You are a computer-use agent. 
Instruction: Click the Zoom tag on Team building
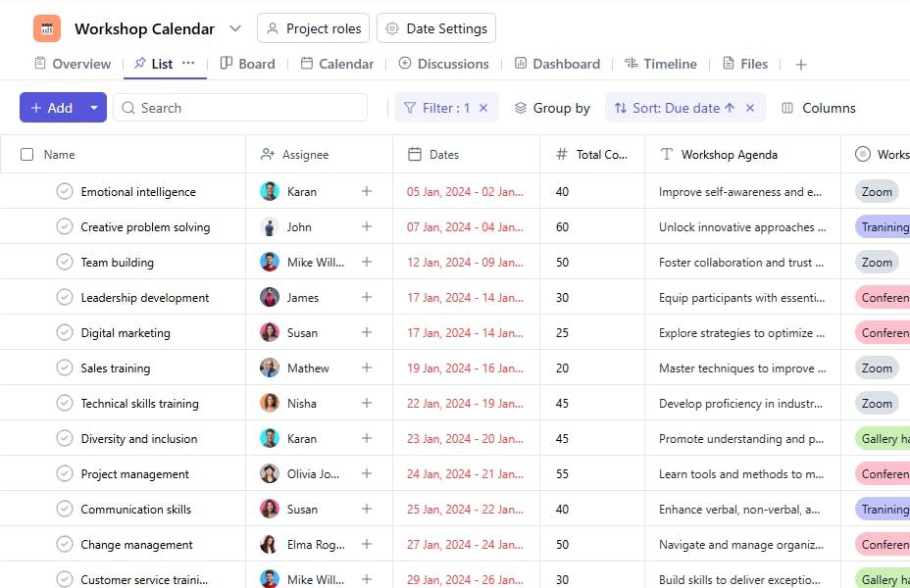click(877, 263)
